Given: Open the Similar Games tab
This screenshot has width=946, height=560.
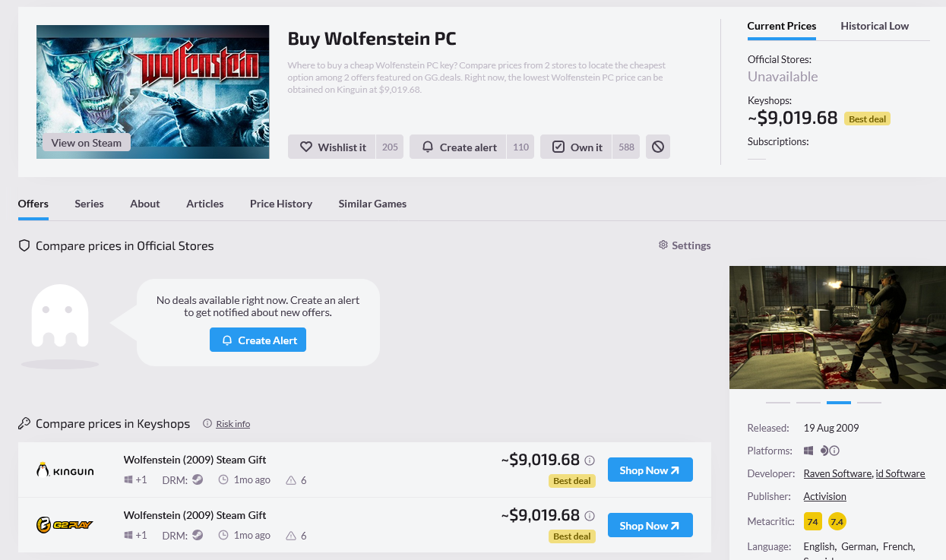Looking at the screenshot, I should pos(372,204).
